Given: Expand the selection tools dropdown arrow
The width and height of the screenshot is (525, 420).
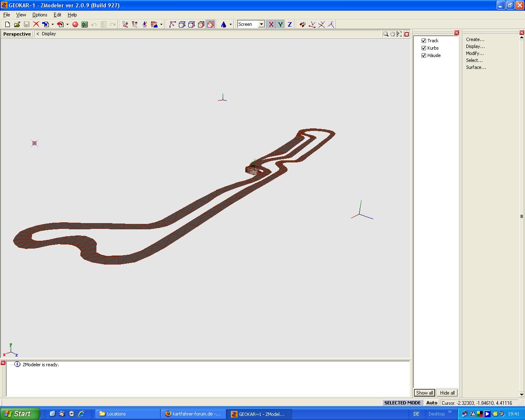Looking at the screenshot, I should coord(161,25).
